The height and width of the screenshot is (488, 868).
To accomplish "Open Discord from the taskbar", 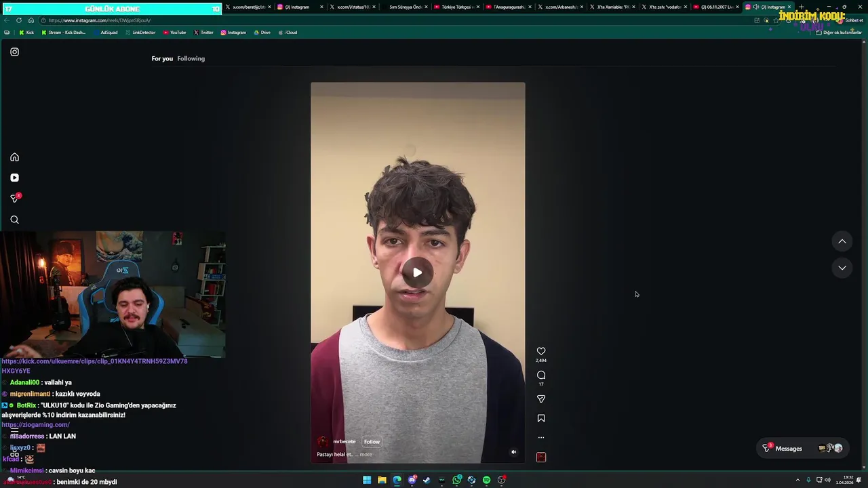I will point(412,480).
